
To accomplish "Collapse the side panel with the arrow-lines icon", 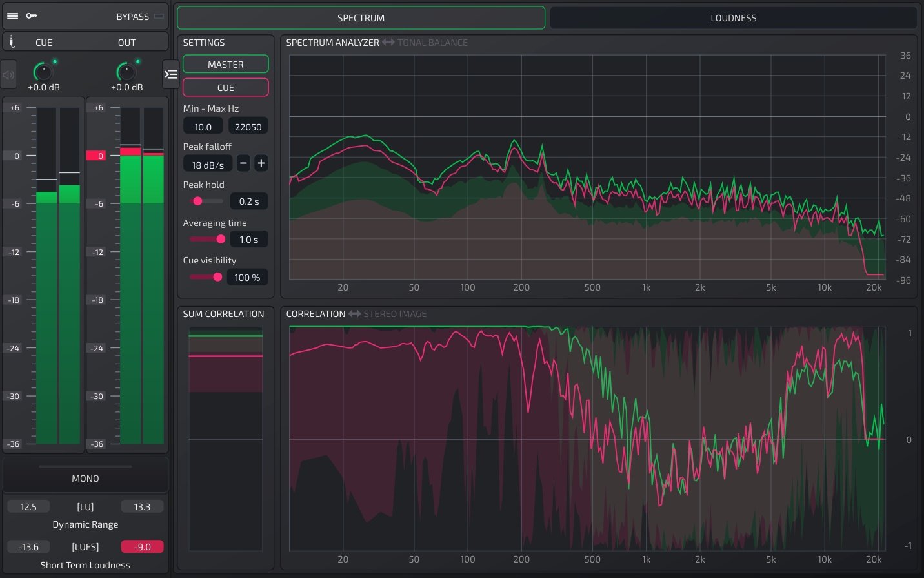I will [x=170, y=74].
